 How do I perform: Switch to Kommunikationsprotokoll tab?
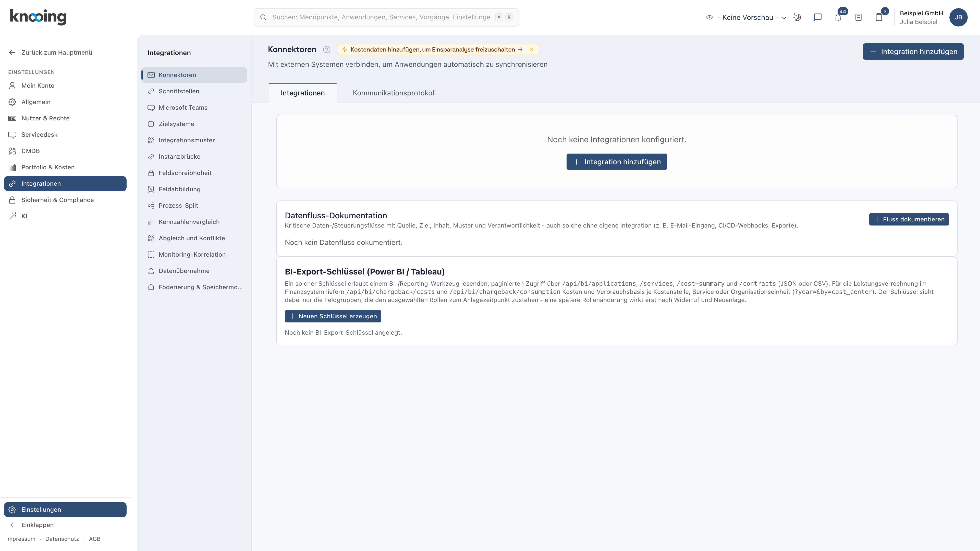click(x=394, y=93)
